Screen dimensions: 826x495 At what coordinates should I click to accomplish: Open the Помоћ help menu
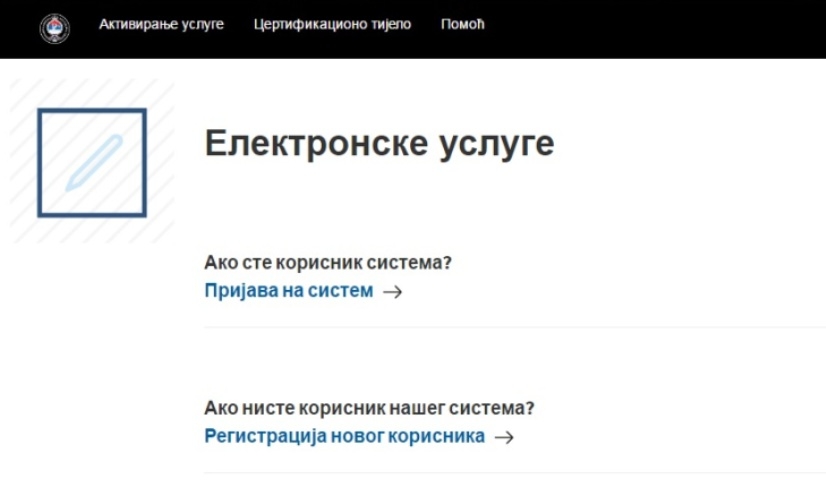[462, 24]
